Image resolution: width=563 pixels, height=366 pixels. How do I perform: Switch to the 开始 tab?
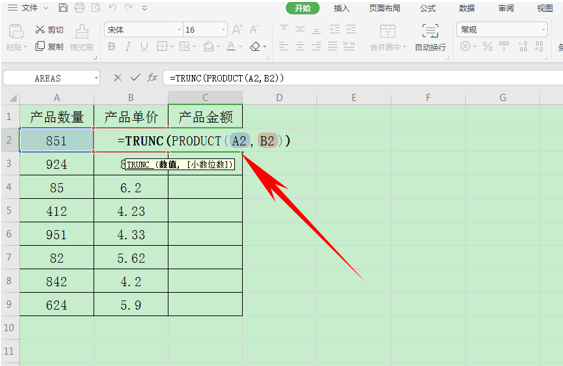(x=302, y=8)
